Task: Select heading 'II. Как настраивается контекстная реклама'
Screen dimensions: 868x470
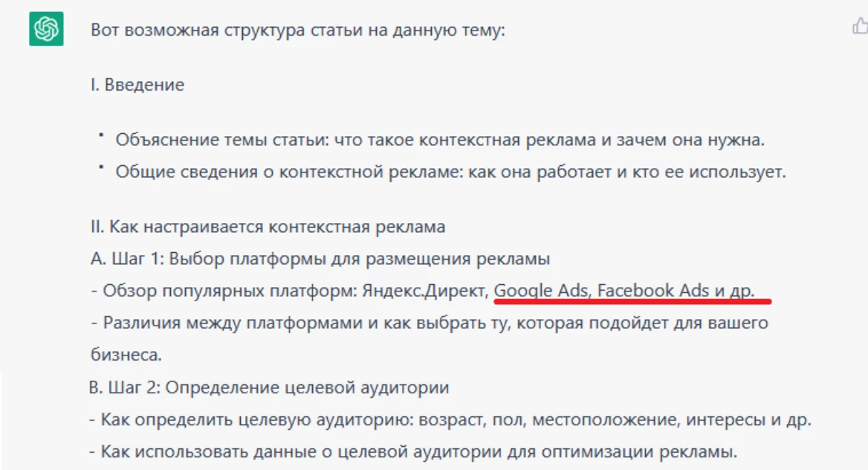Action: 268,226
